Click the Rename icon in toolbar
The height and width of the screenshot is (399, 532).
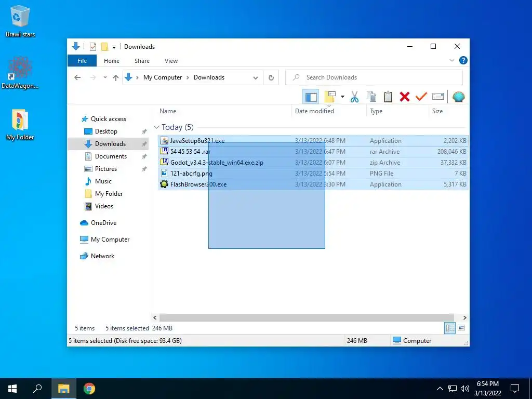[437, 97]
